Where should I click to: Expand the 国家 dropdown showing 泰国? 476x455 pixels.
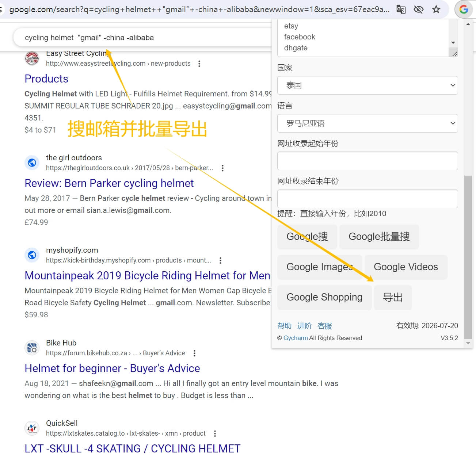point(368,85)
